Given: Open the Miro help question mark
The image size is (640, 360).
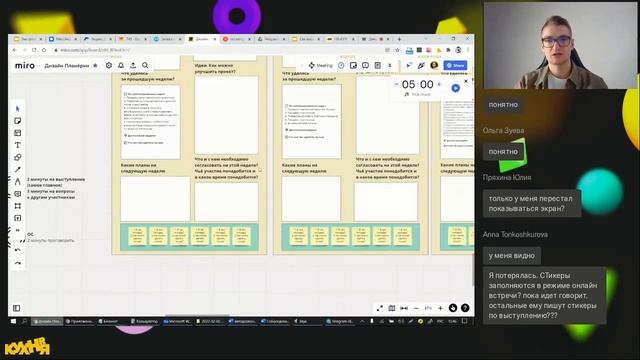Looking at the screenshot, I should tap(465, 308).
